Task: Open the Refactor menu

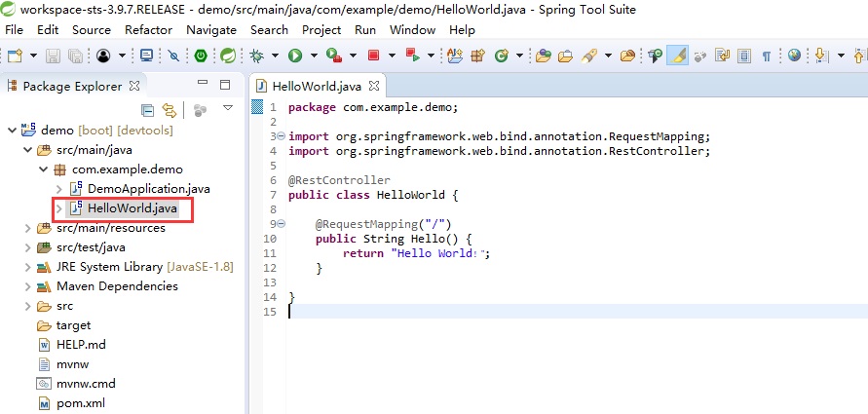Action: coord(148,30)
